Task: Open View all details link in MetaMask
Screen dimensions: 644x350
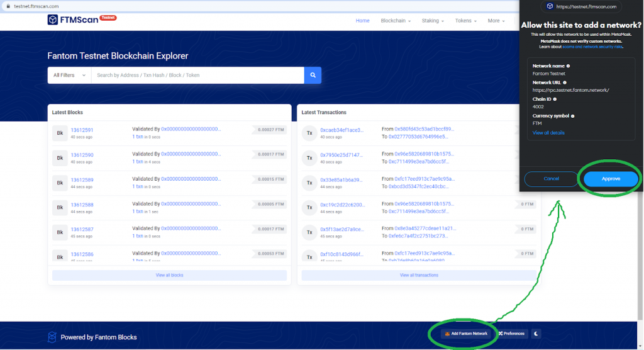Action: [x=548, y=133]
